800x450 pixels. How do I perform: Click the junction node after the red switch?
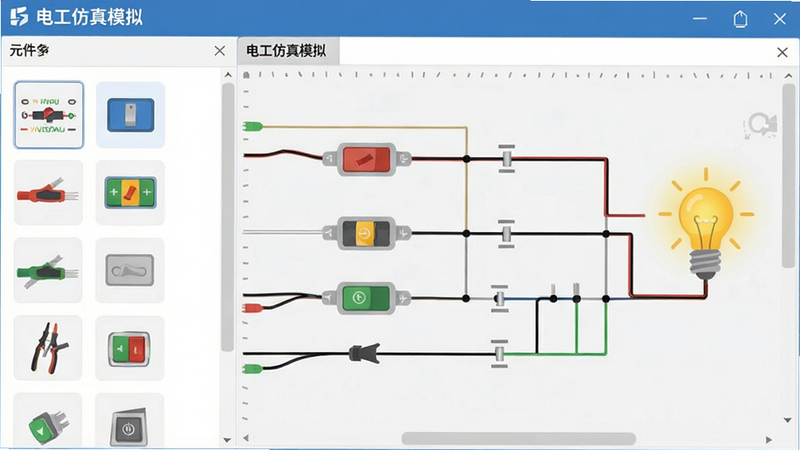click(466, 159)
